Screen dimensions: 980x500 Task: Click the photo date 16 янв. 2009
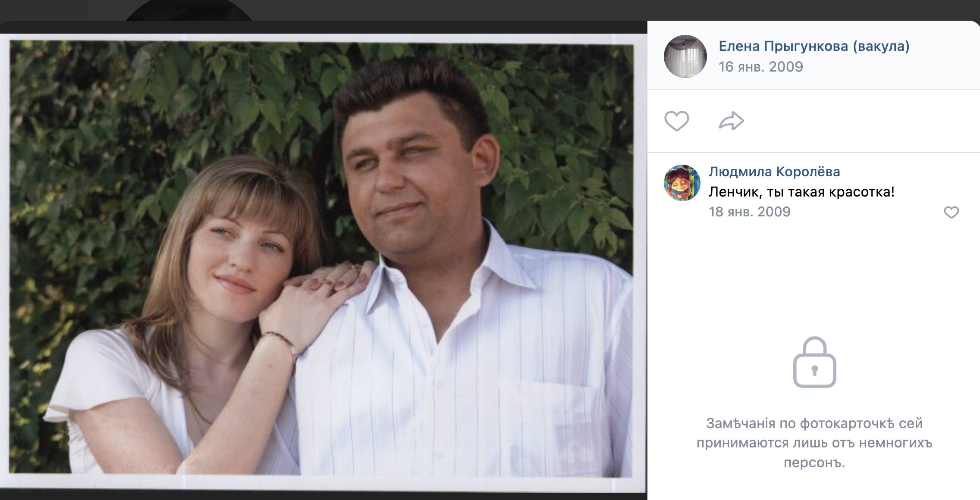point(761,67)
